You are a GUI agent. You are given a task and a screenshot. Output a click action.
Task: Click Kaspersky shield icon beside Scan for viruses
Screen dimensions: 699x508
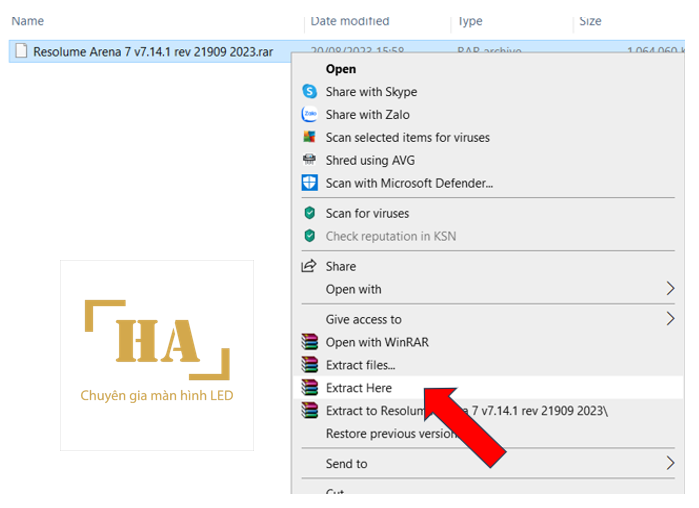coord(309,213)
